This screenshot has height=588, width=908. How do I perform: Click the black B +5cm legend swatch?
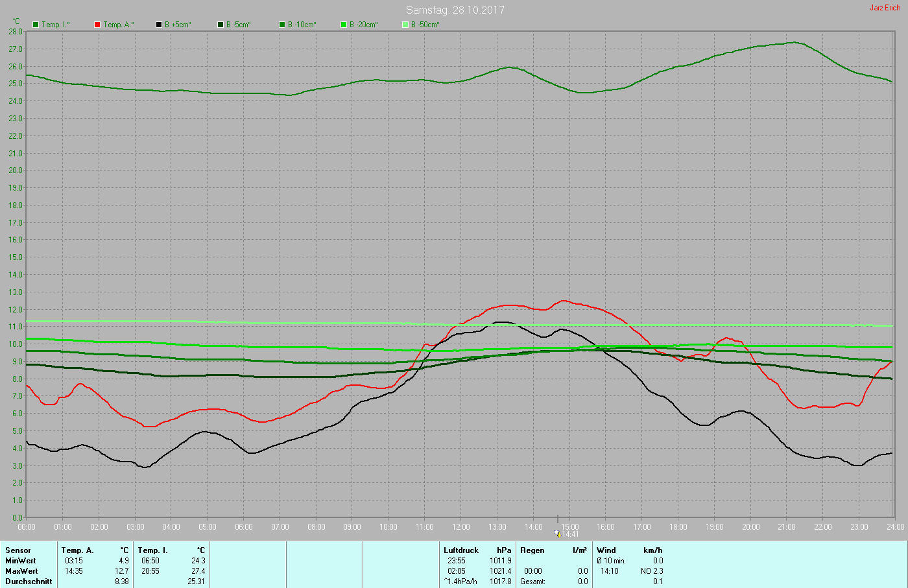159,25
